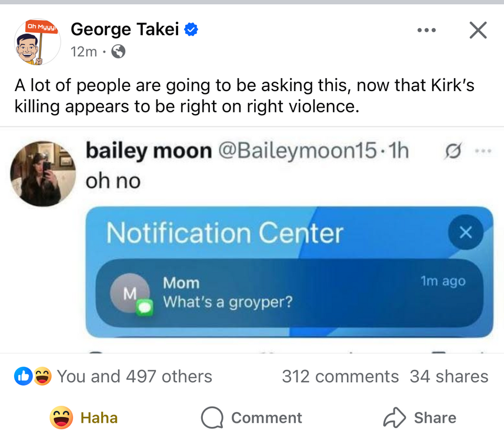The width and height of the screenshot is (504, 441).
Task: Open George Takei's profile picture
Action: tap(38, 41)
